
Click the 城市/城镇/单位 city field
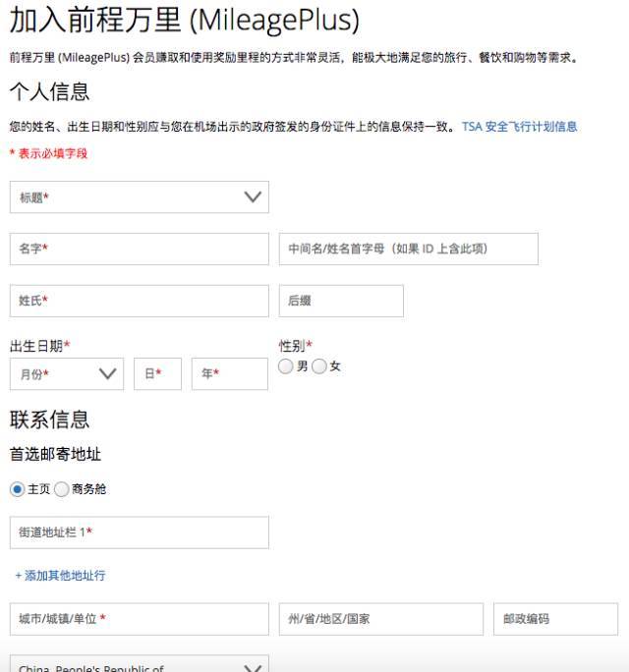tap(140, 619)
